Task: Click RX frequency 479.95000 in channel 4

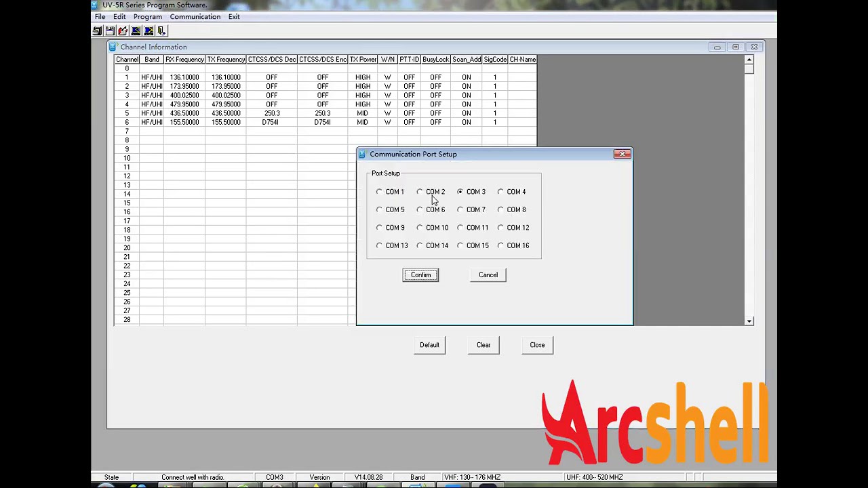Action: coord(184,104)
